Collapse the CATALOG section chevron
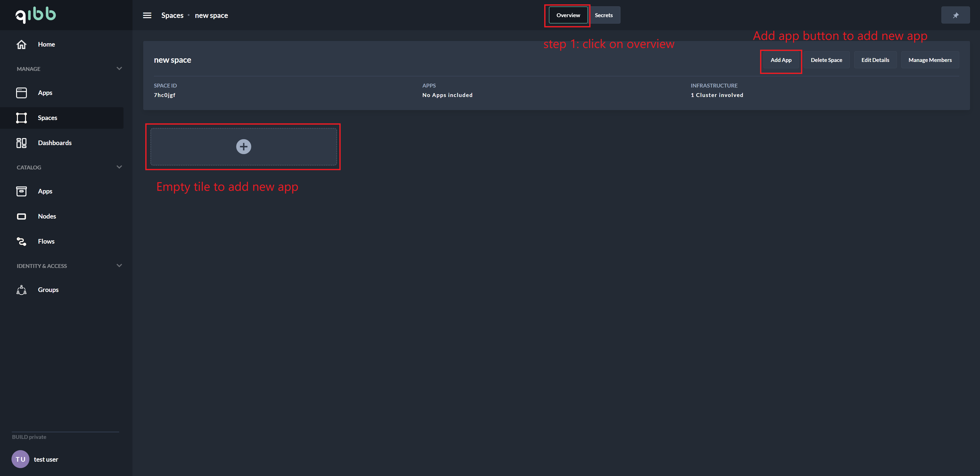This screenshot has width=980, height=476. [x=119, y=167]
